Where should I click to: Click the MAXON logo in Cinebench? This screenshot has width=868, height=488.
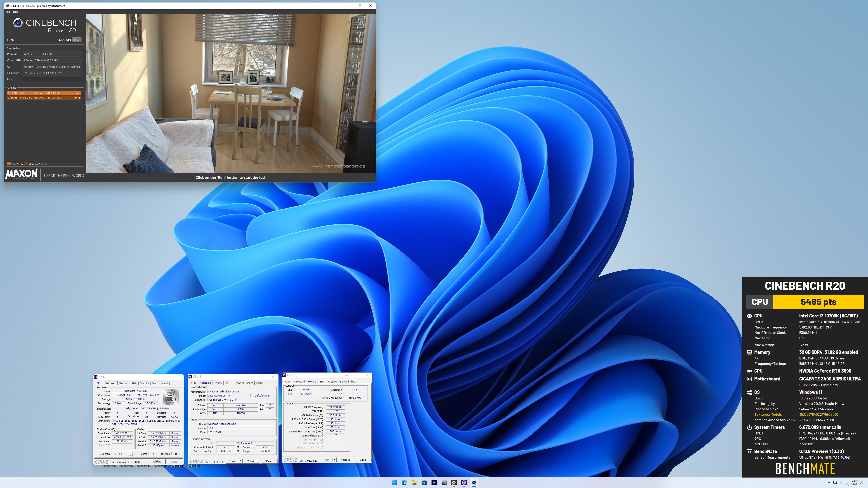pos(21,174)
